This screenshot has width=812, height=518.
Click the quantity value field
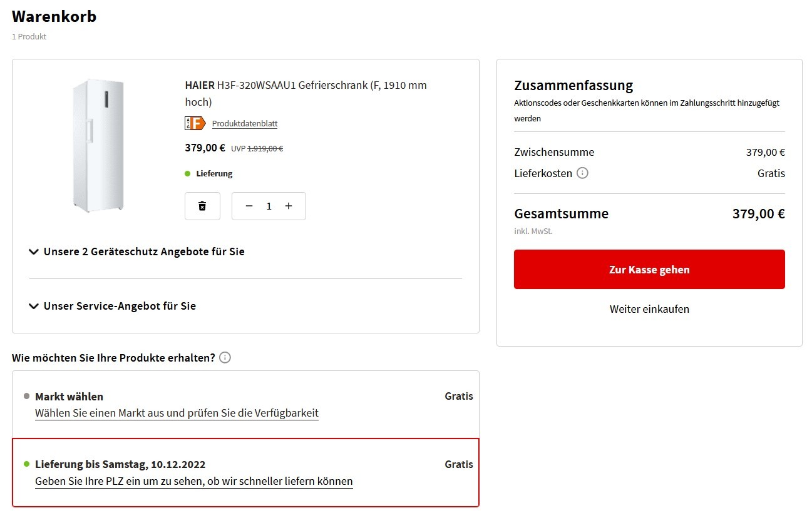[x=269, y=206]
